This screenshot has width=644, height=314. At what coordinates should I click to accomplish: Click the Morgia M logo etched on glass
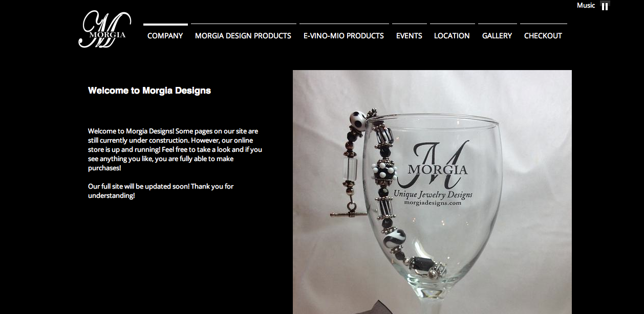438,165
